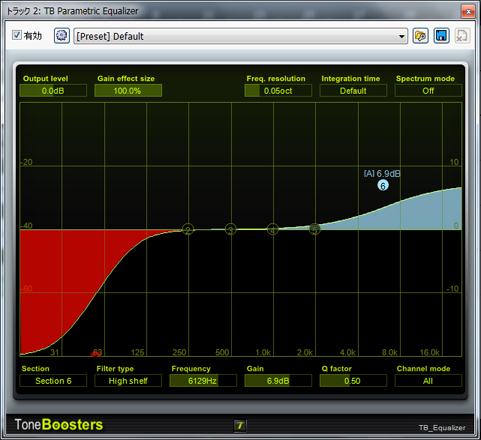Click the Frequency 6129Hz field
The height and width of the screenshot is (440, 481).
tap(203, 381)
